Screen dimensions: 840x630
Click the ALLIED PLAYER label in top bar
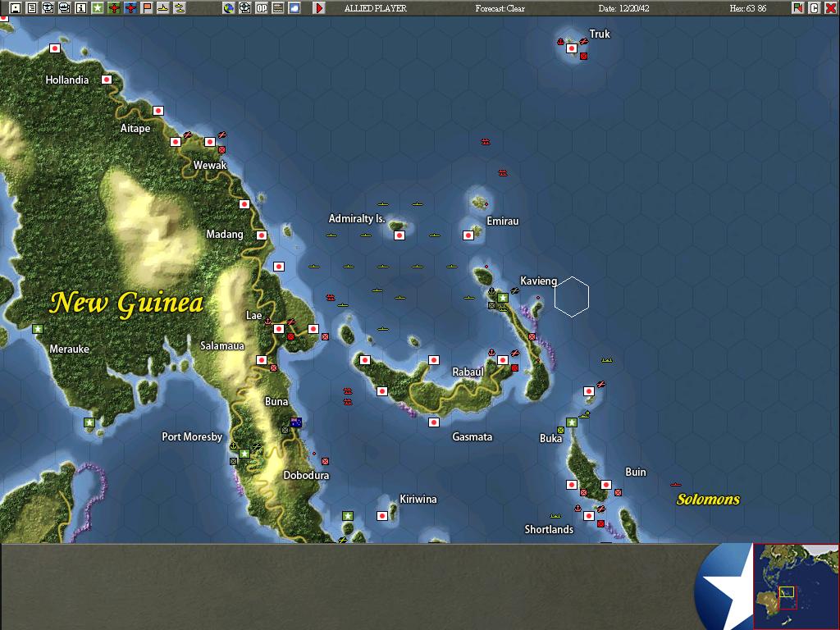(x=376, y=8)
